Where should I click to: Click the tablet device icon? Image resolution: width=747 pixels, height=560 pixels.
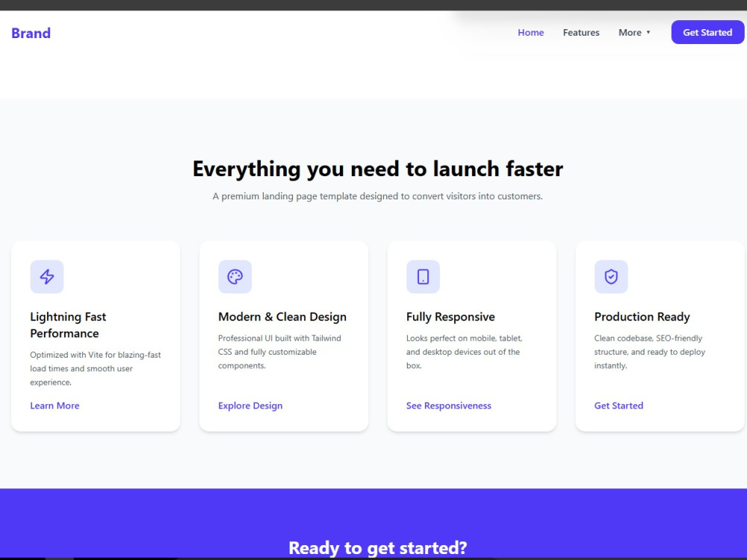423,277
